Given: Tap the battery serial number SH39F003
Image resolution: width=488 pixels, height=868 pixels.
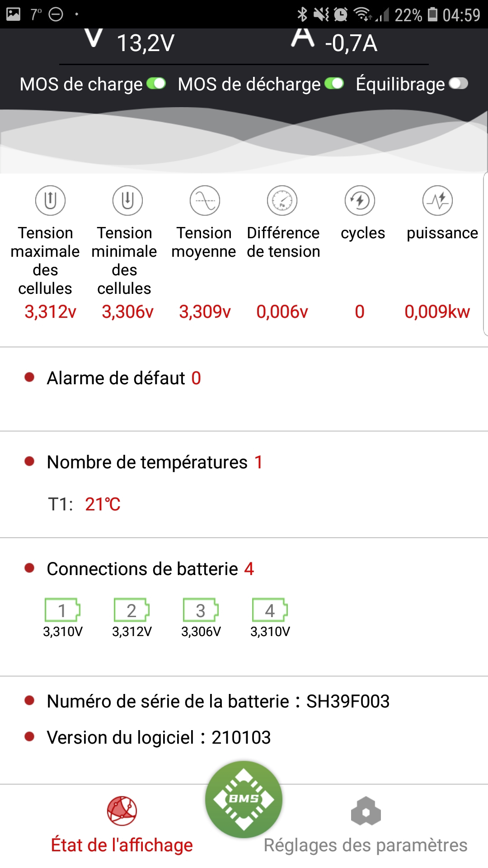Looking at the screenshot, I should coord(348,701).
